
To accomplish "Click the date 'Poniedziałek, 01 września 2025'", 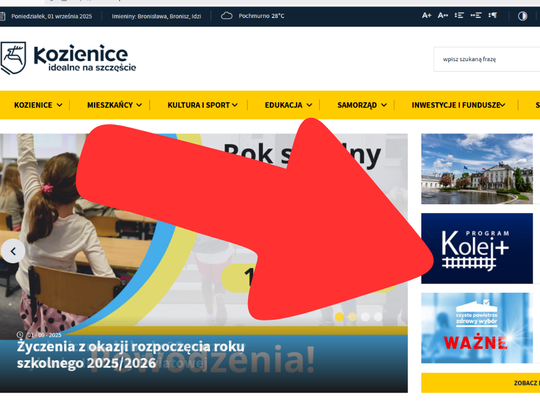I will coord(52,16).
